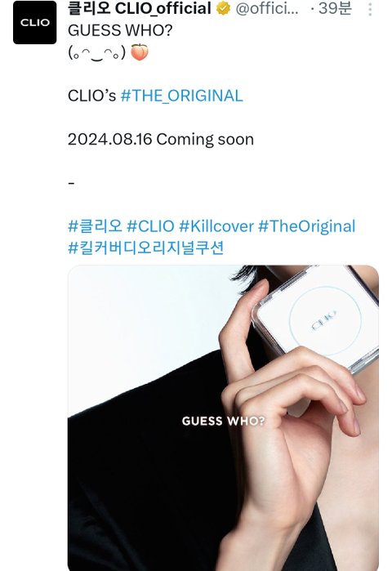
Task: Open the 클리오 CLIO_official display name
Action: (140, 9)
